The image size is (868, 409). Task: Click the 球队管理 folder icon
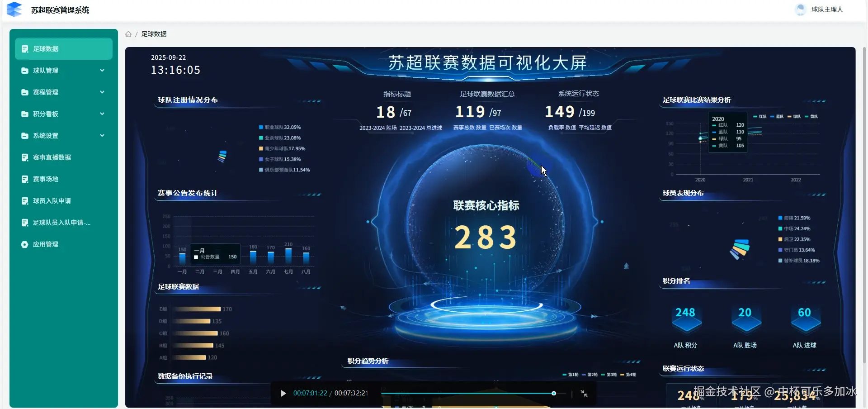tap(25, 71)
